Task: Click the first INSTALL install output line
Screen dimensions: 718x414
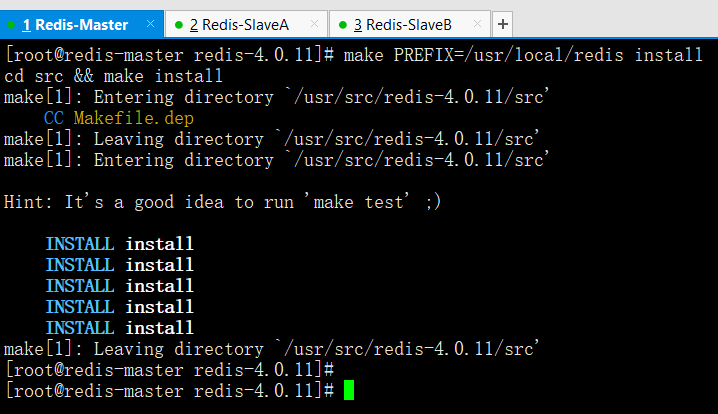Action: point(119,244)
